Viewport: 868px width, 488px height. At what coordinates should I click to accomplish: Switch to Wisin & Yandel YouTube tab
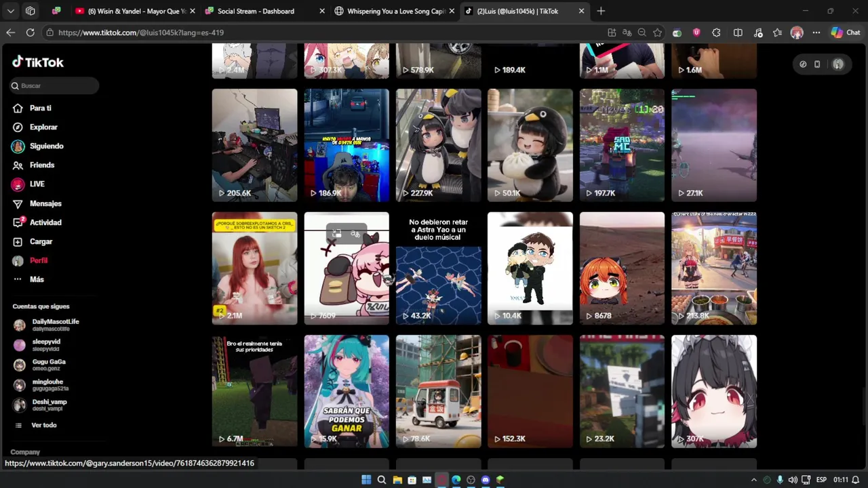[136, 11]
